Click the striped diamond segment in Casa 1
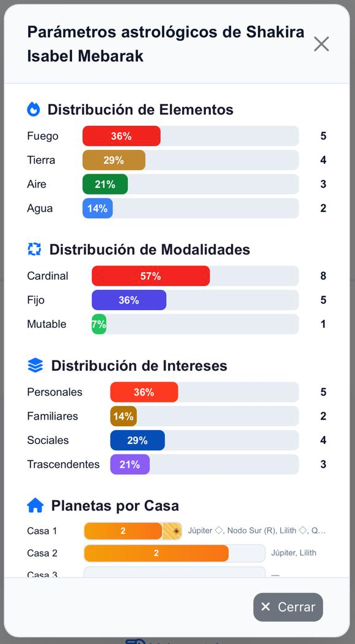355x644 pixels. 172,531
